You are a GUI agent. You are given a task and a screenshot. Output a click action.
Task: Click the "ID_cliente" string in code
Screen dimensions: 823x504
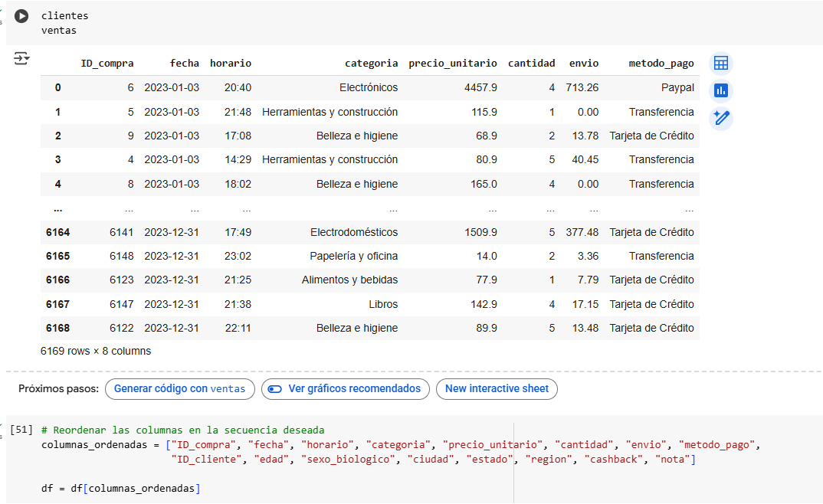[206, 460]
